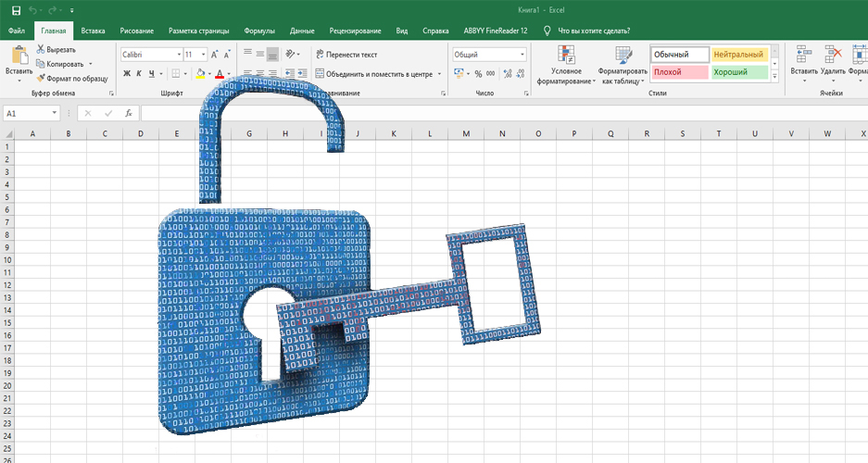
Task: Open the Calibri font name dropdown
Action: (x=179, y=55)
